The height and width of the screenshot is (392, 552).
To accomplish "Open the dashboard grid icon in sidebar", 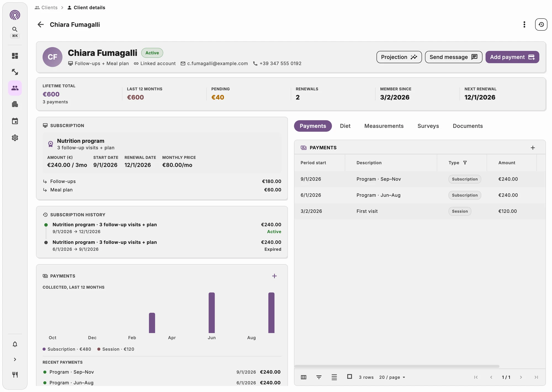I will coord(15,56).
